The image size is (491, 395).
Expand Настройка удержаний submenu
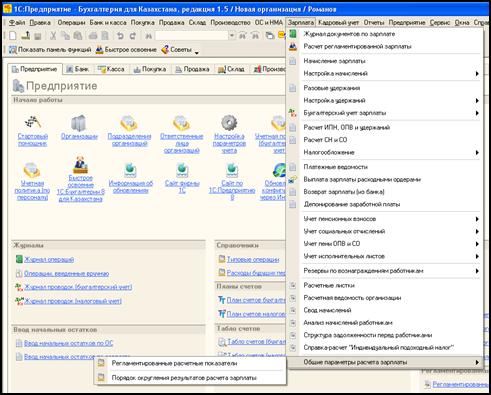[477, 100]
